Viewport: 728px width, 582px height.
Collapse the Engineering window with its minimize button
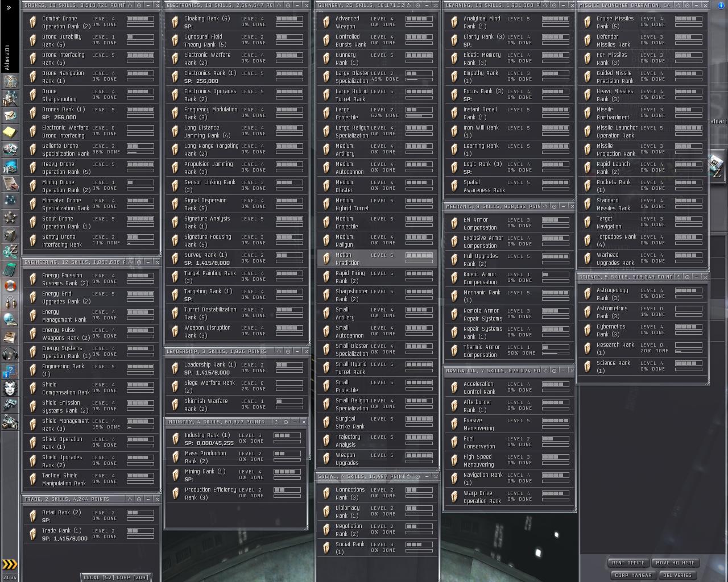(x=148, y=262)
